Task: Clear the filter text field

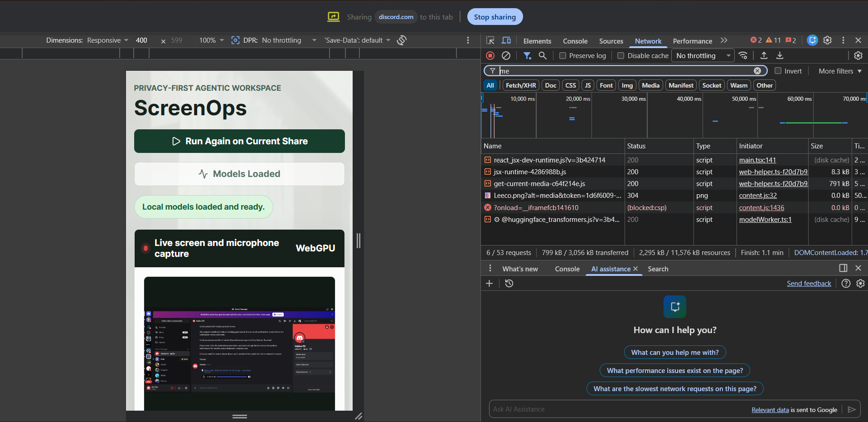Action: point(757,71)
